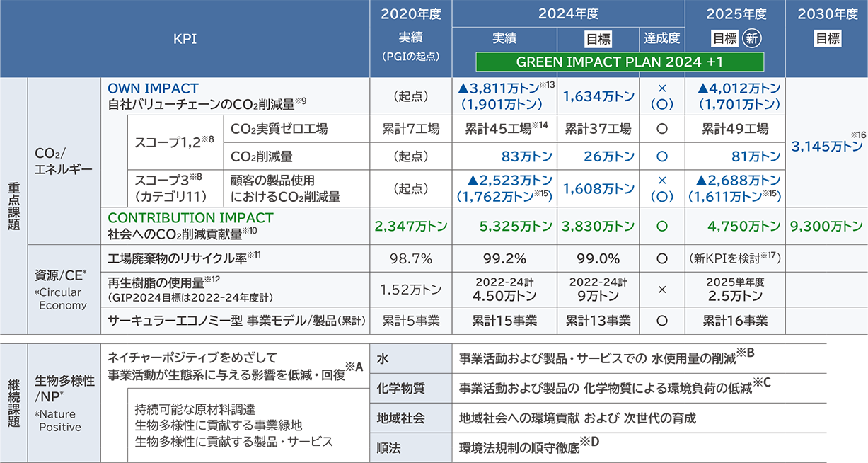
Task: Click the 9,300万トン 2030 target value
Action: [826, 227]
